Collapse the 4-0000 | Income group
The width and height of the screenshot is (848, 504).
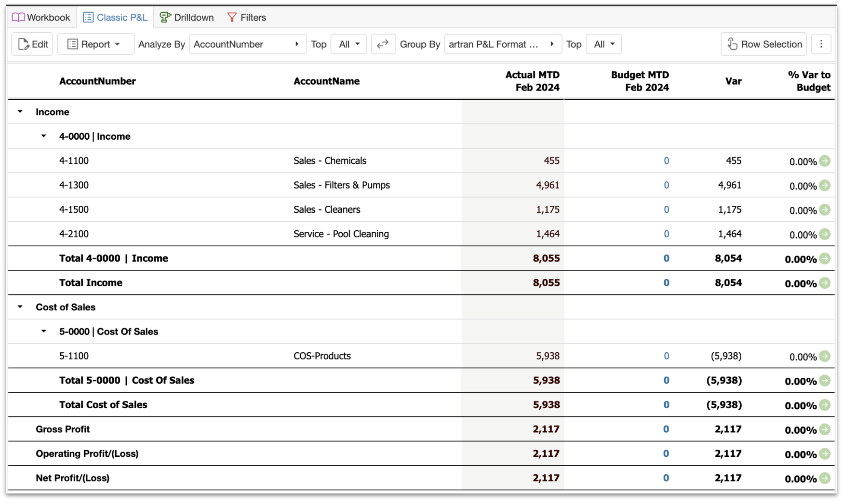coord(44,136)
